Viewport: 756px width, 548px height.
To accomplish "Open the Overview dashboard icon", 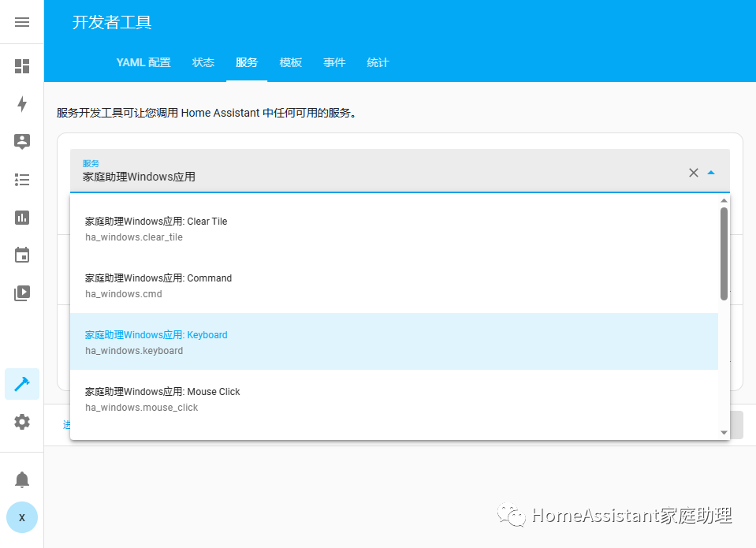I will (22, 66).
